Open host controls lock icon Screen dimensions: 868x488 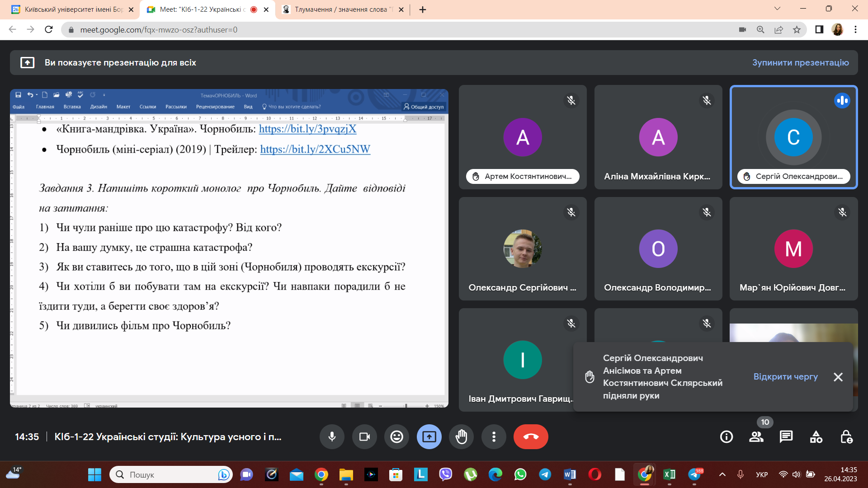(x=846, y=436)
